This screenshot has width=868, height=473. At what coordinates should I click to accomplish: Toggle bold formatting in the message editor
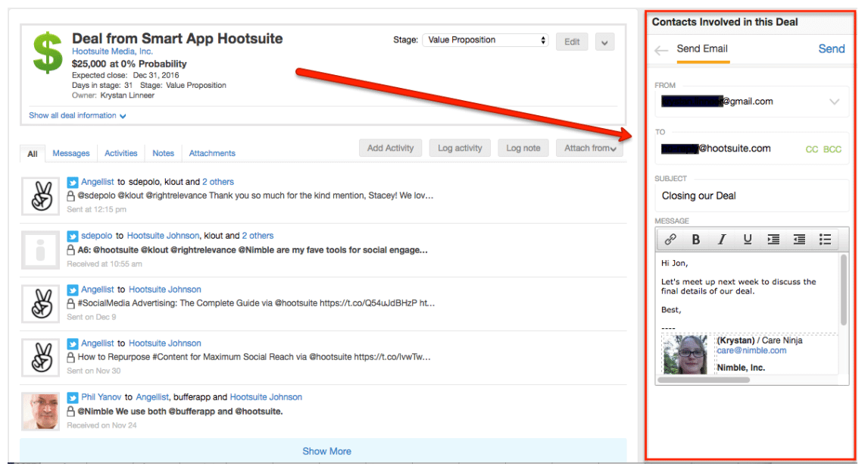coord(696,240)
